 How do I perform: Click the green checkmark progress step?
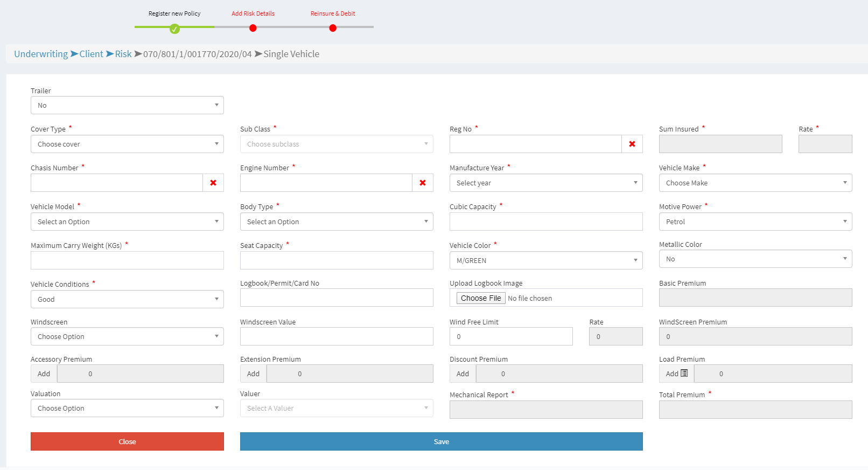(174, 29)
